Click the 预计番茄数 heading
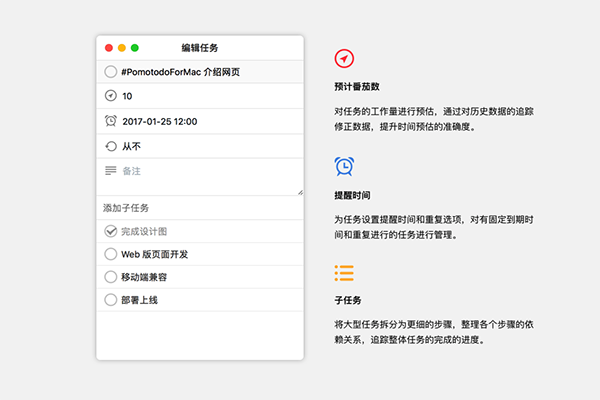600x400 pixels. click(x=357, y=87)
